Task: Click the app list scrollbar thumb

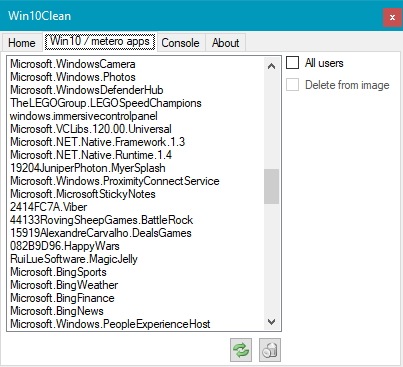Action: (x=272, y=186)
